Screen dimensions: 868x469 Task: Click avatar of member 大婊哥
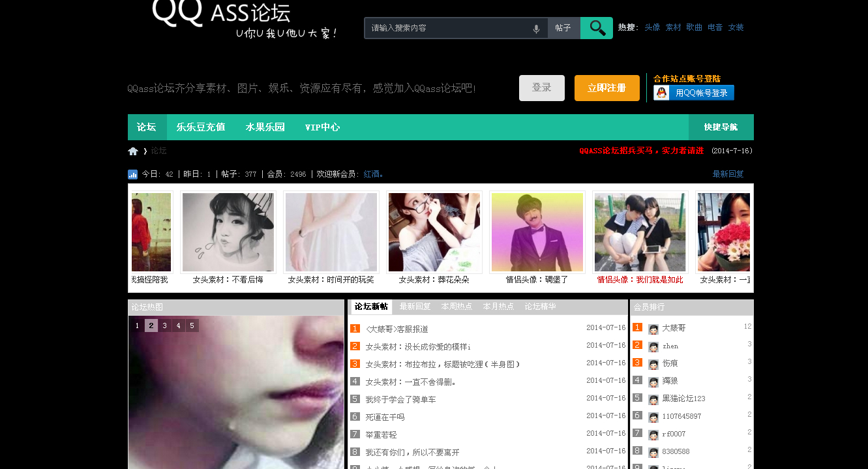click(653, 329)
